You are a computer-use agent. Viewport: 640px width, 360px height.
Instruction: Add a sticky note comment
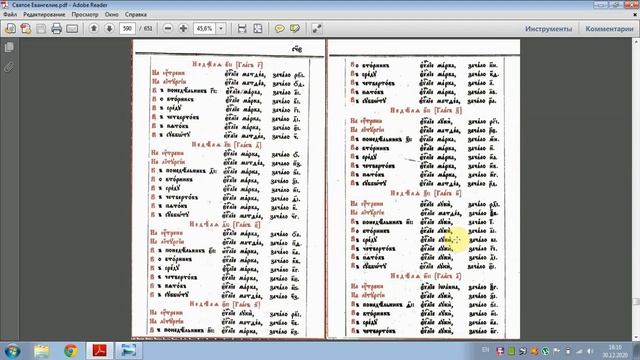click(280, 29)
